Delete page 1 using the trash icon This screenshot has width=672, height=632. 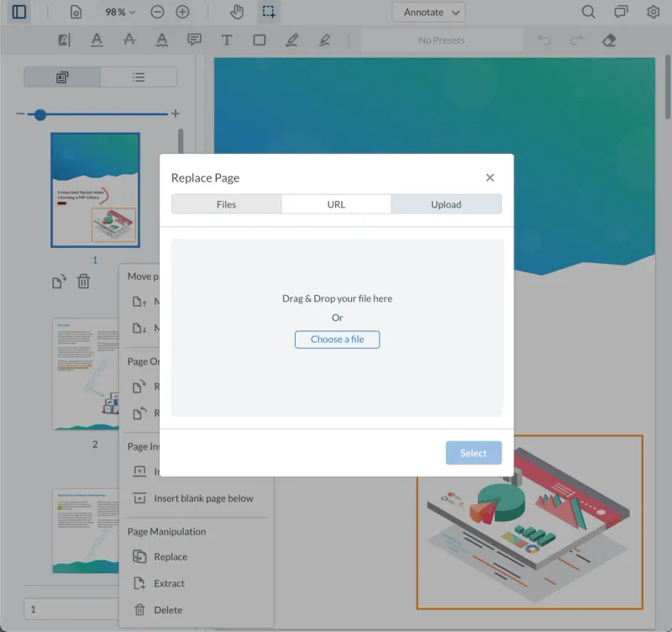click(83, 282)
